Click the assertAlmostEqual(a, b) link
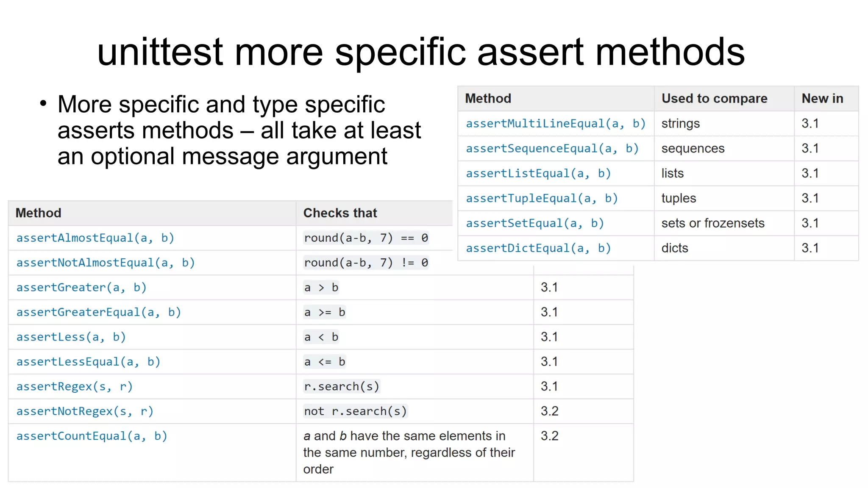The height and width of the screenshot is (488, 868). pyautogui.click(x=95, y=238)
